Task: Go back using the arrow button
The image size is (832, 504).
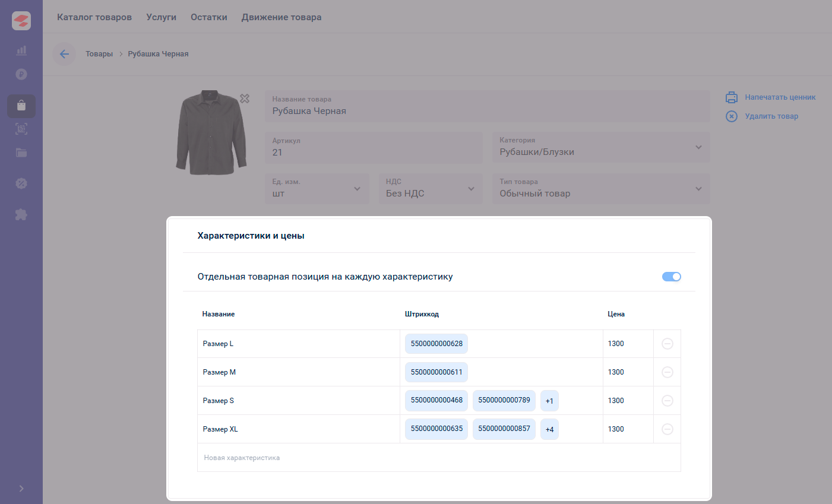Action: pyautogui.click(x=64, y=54)
